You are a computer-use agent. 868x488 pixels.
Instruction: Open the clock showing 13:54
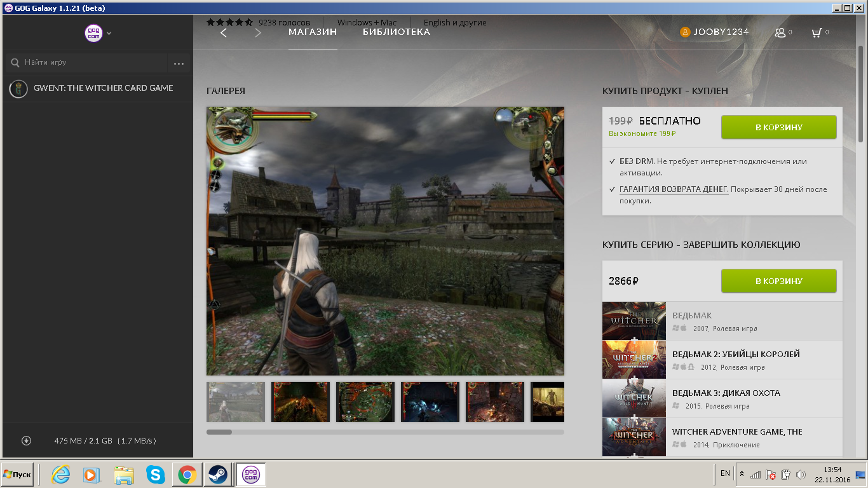pyautogui.click(x=832, y=475)
